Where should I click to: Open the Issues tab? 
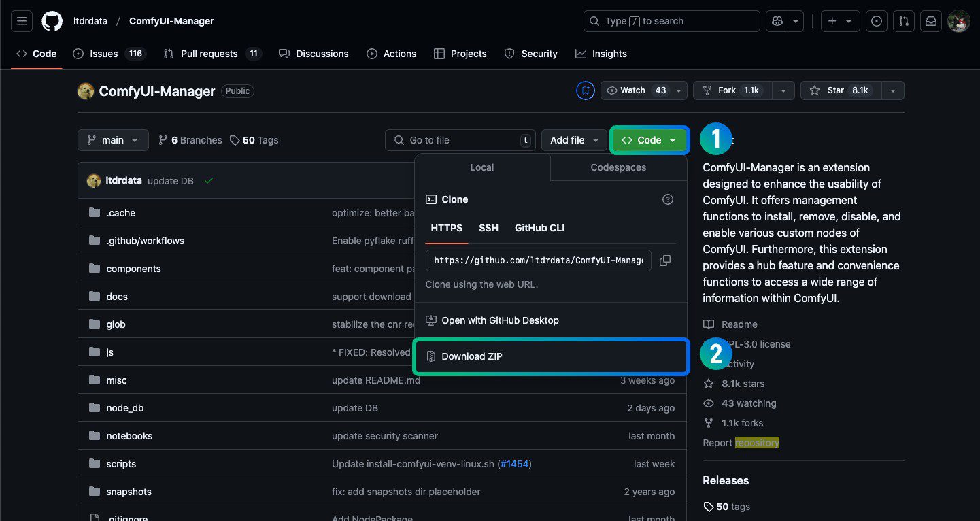pos(109,54)
